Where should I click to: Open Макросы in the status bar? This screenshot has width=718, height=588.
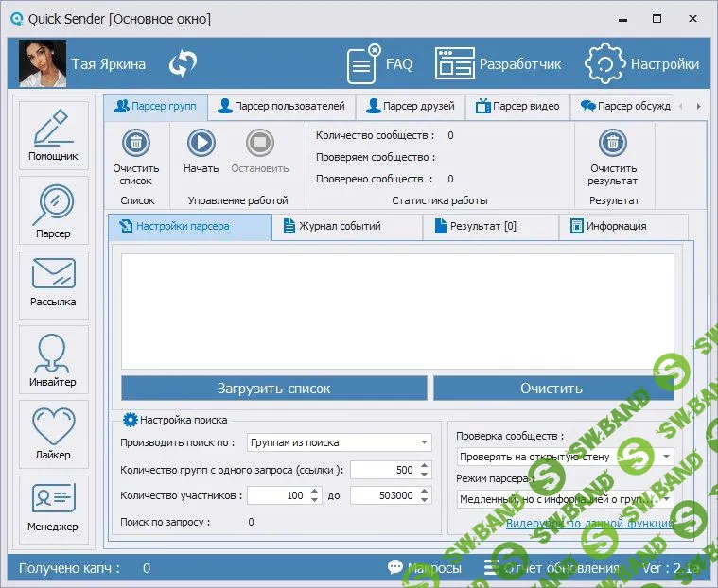click(424, 568)
